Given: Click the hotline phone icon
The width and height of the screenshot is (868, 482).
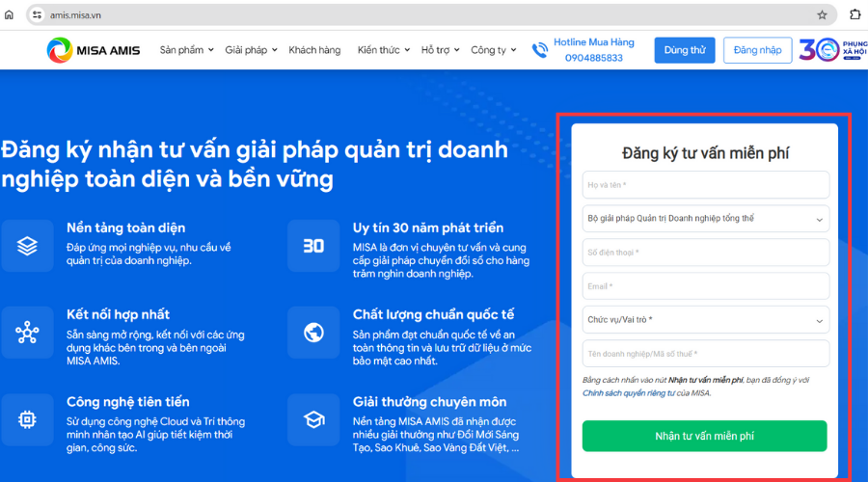Looking at the screenshot, I should click(x=540, y=50).
